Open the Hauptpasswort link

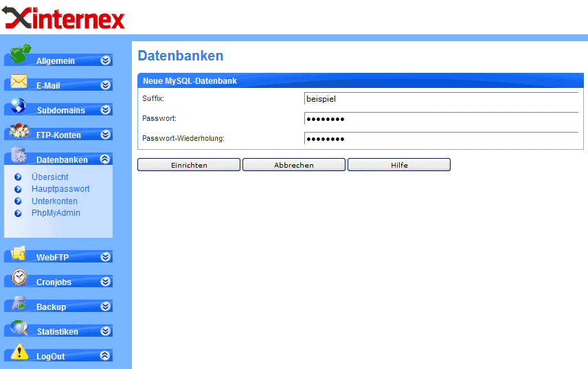[60, 189]
